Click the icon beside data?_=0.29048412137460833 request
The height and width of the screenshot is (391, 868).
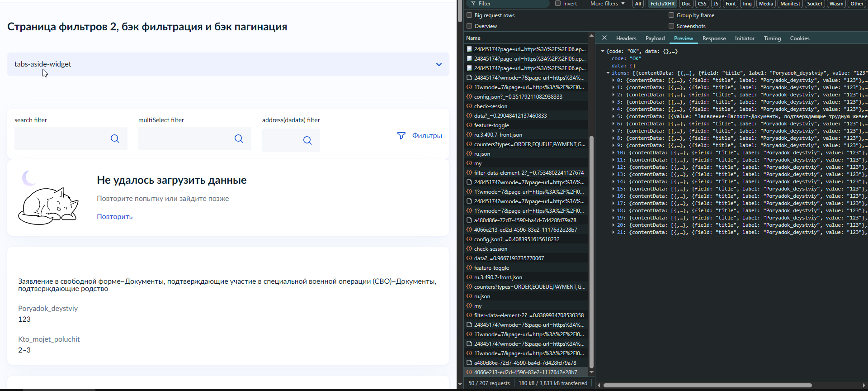coord(469,116)
